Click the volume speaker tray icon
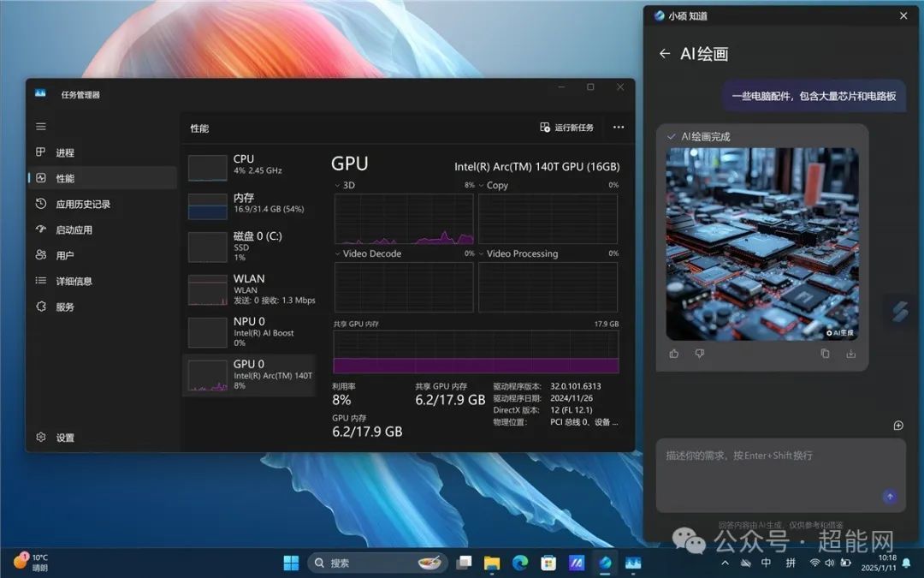The width and height of the screenshot is (924, 578). click(830, 563)
